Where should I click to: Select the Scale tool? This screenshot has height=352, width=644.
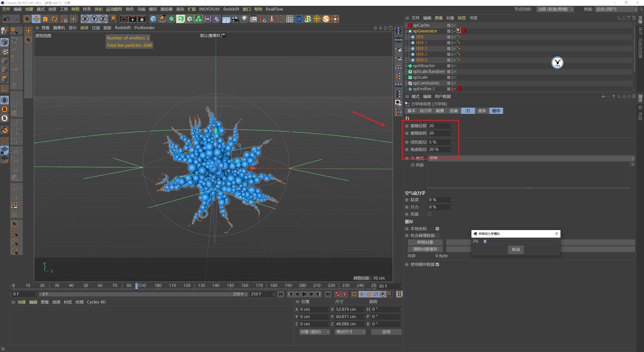(45, 19)
